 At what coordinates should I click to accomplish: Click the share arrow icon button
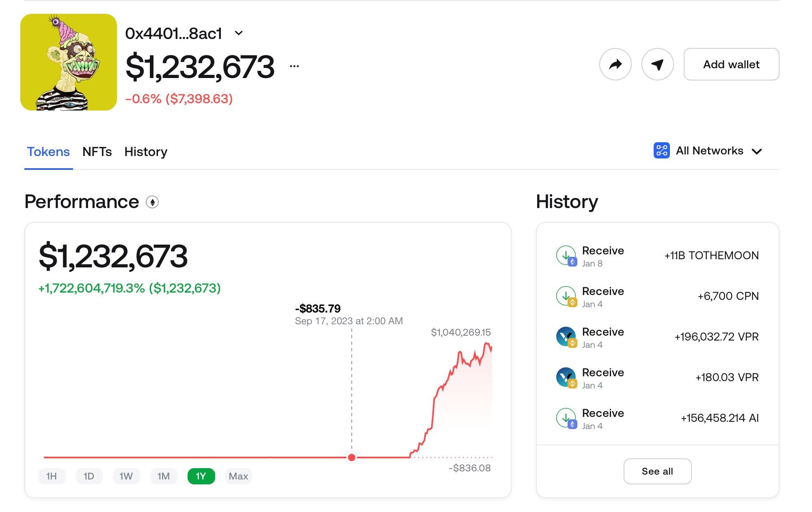coord(615,64)
